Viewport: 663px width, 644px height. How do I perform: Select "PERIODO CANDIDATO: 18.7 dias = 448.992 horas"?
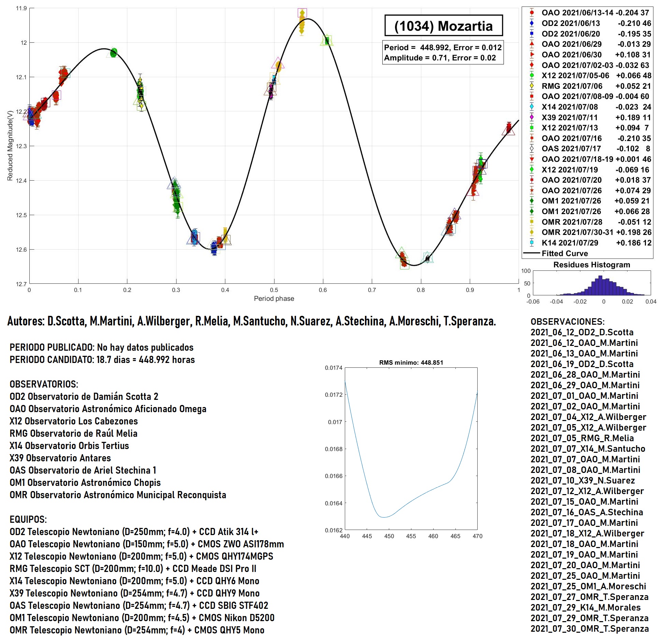tap(102, 360)
